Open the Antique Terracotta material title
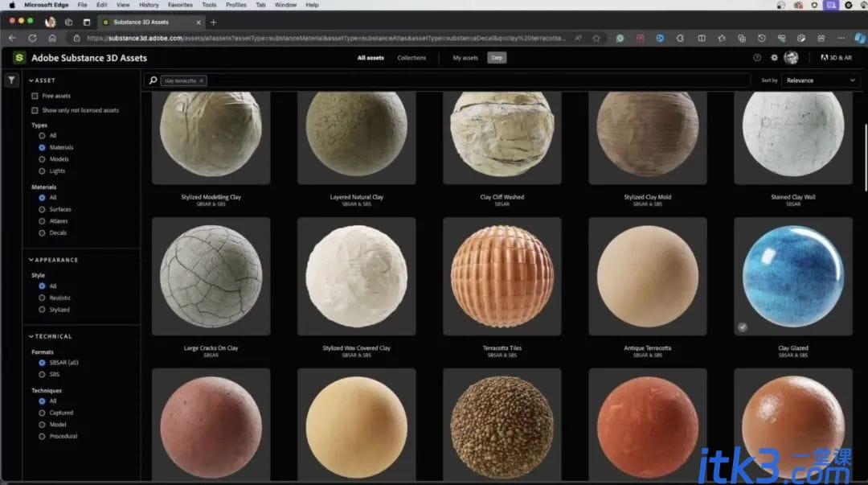The width and height of the screenshot is (868, 485). tap(648, 348)
